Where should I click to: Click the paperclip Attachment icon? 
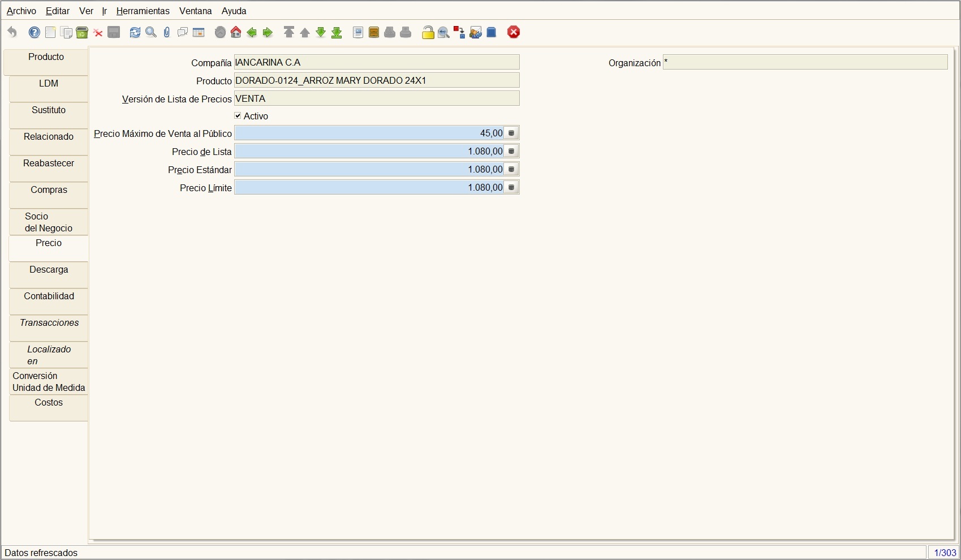pos(166,32)
